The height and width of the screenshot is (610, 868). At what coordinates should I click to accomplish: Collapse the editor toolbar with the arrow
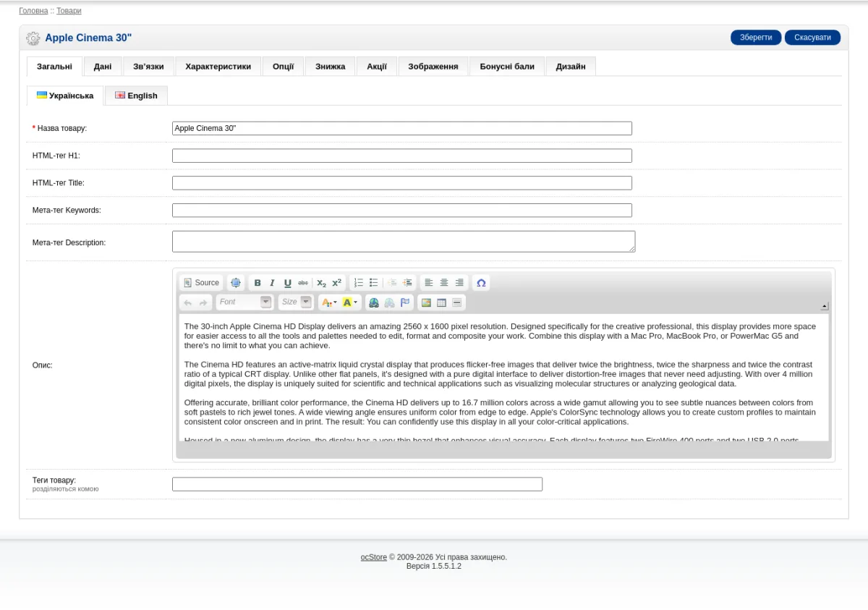click(825, 306)
